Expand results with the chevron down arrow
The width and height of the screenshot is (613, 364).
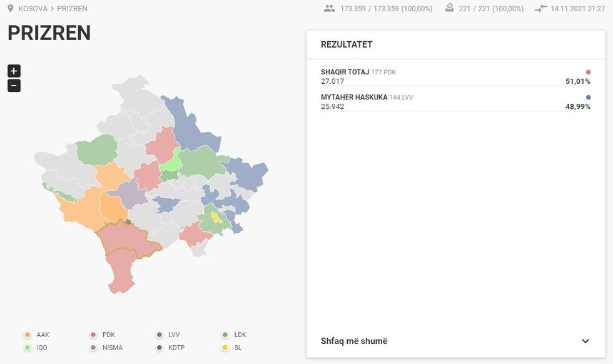click(x=585, y=341)
